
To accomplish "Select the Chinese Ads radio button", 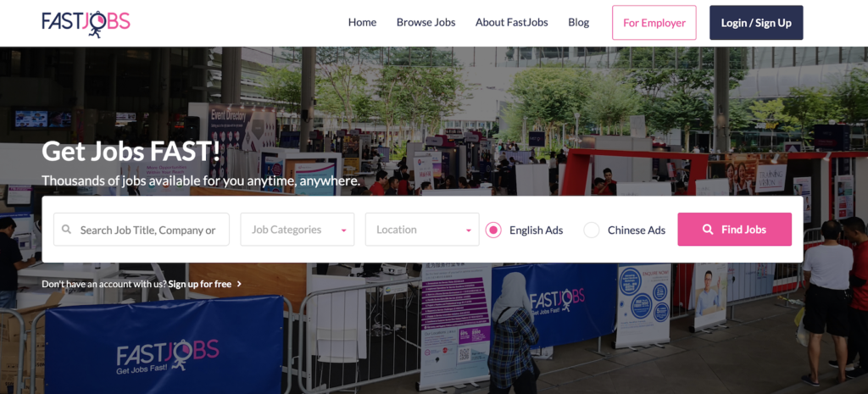I will (591, 230).
